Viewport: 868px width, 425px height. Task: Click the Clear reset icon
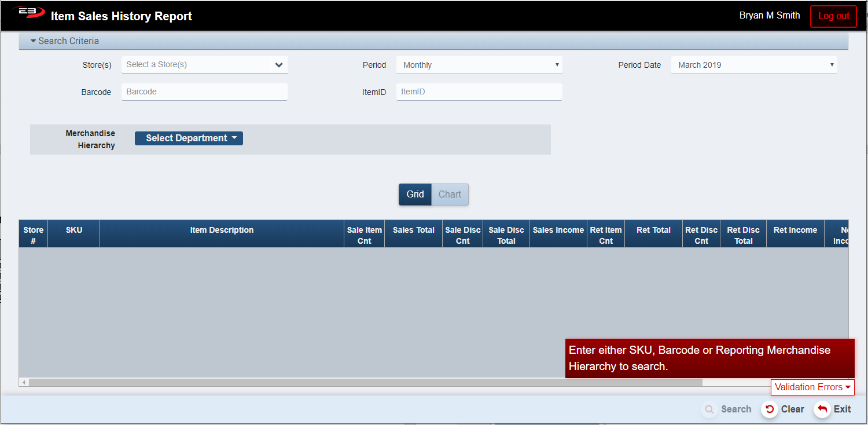click(x=769, y=409)
